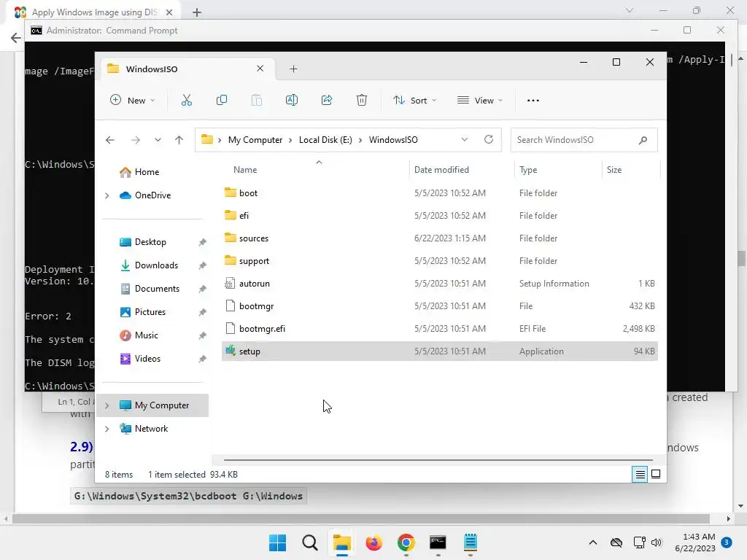Expand the Network tree node

(107, 429)
